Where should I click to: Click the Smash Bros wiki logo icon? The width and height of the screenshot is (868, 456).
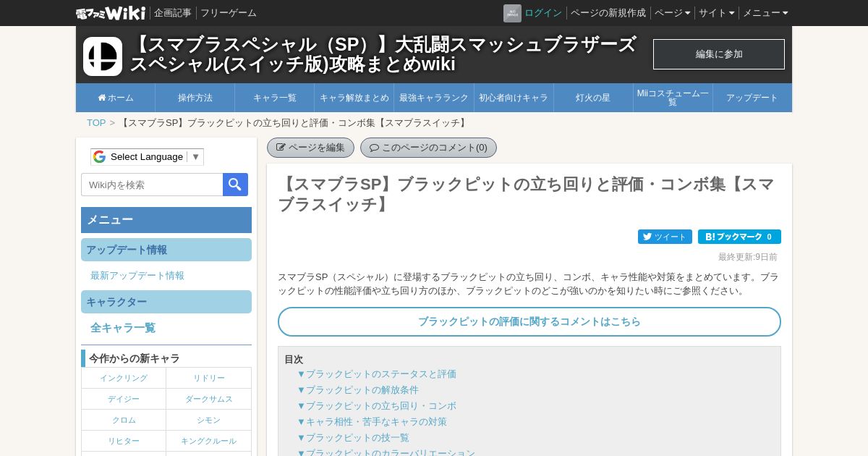(103, 56)
